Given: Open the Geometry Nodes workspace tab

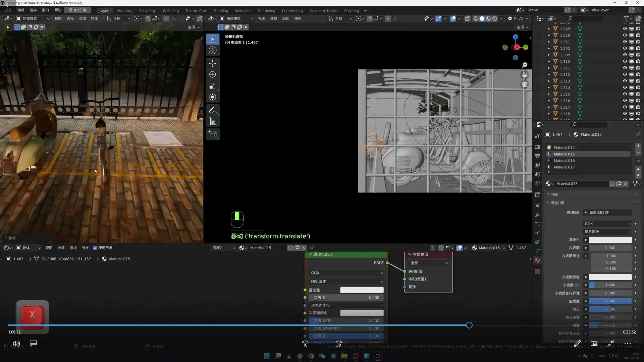Looking at the screenshot, I should pyautogui.click(x=323, y=10).
